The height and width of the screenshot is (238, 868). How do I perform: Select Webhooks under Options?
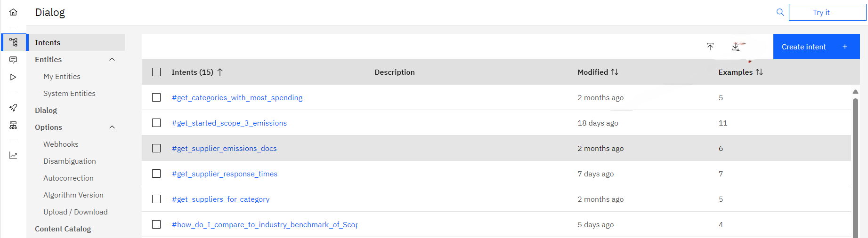click(x=61, y=144)
